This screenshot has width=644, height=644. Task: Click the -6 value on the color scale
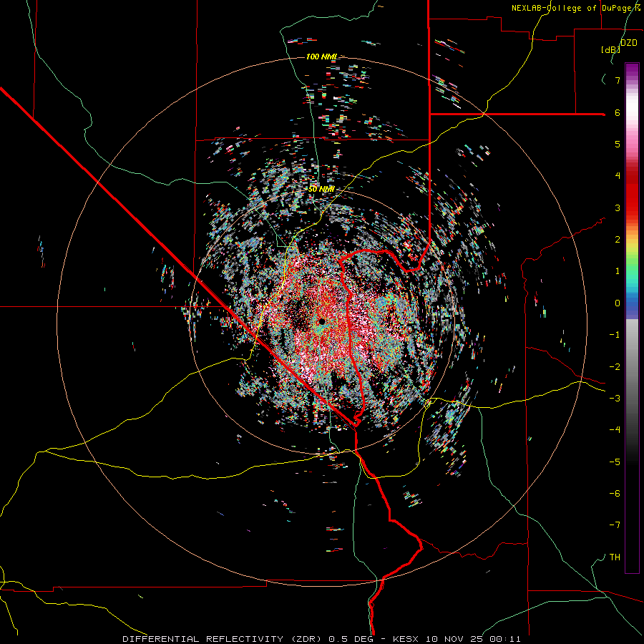pyautogui.click(x=615, y=494)
